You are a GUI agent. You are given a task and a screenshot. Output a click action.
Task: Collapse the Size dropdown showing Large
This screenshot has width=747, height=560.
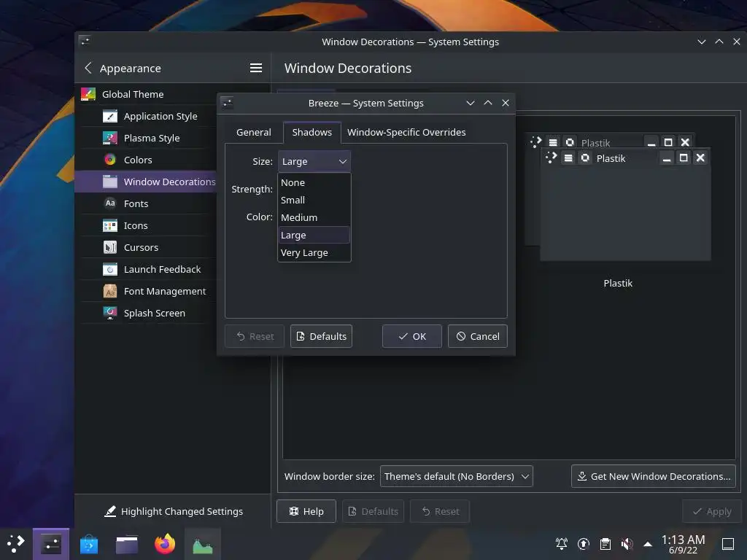[x=314, y=161]
